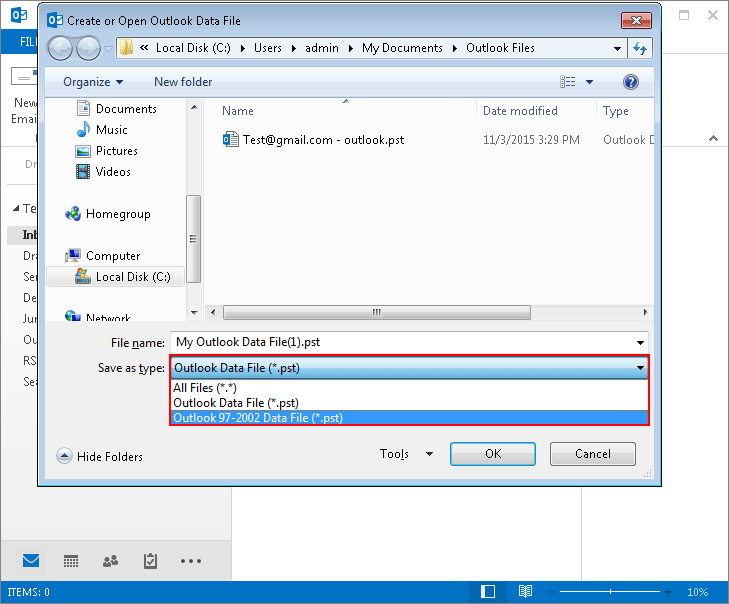The height and width of the screenshot is (604, 729).
Task: Click the File name input field
Action: [x=402, y=342]
